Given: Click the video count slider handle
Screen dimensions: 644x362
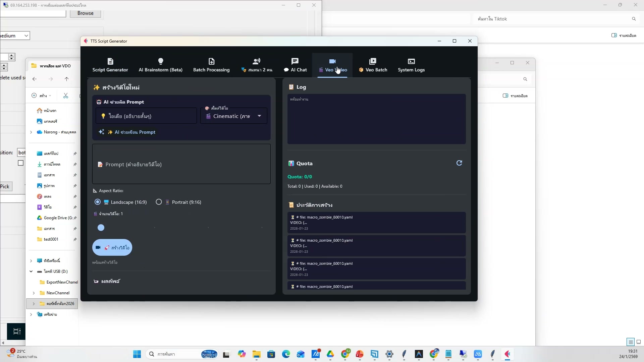Looking at the screenshot, I should point(101,228).
